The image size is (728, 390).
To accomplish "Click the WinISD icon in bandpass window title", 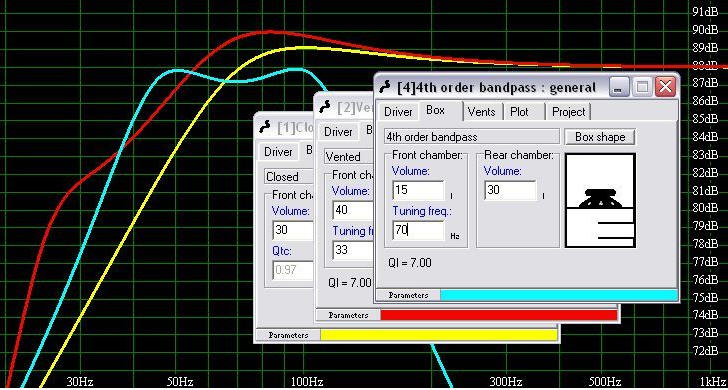I will [x=385, y=87].
